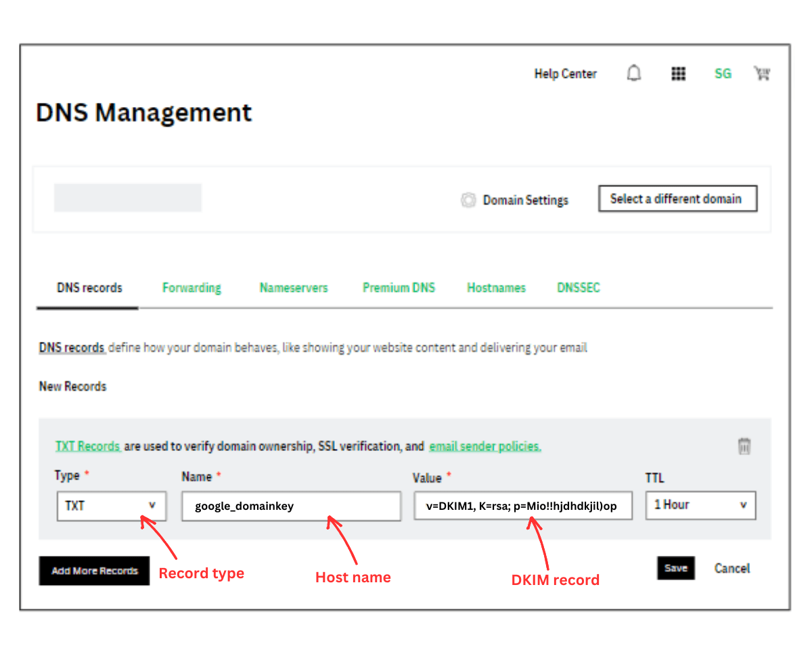Screen dimensions: 812x650
Task: Follow the TXT Records link
Action: click(88, 446)
